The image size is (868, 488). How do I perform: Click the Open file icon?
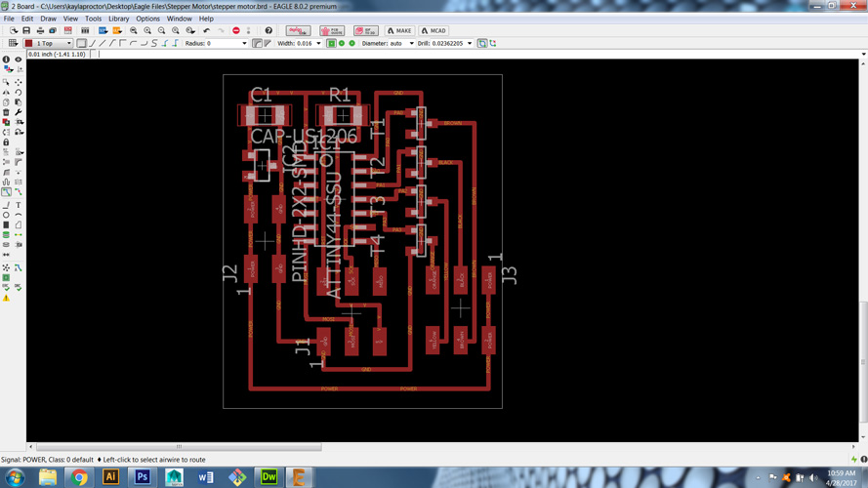click(14, 31)
